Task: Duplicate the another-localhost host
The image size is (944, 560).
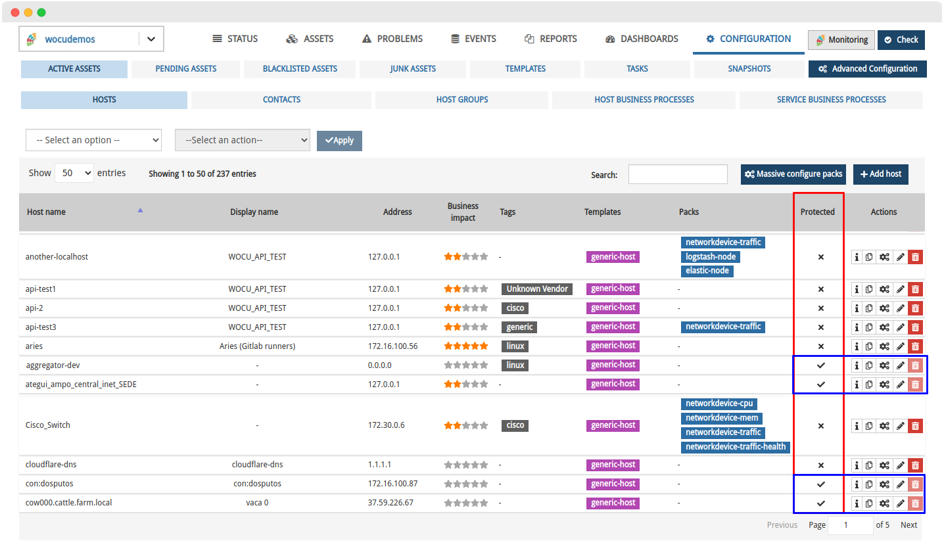Action: 869,257
